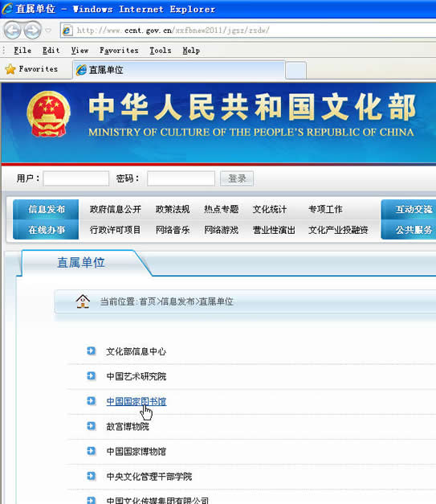Open the 中国文化传媒集团有限公司 link
This screenshot has height=504, width=436.
(157, 501)
